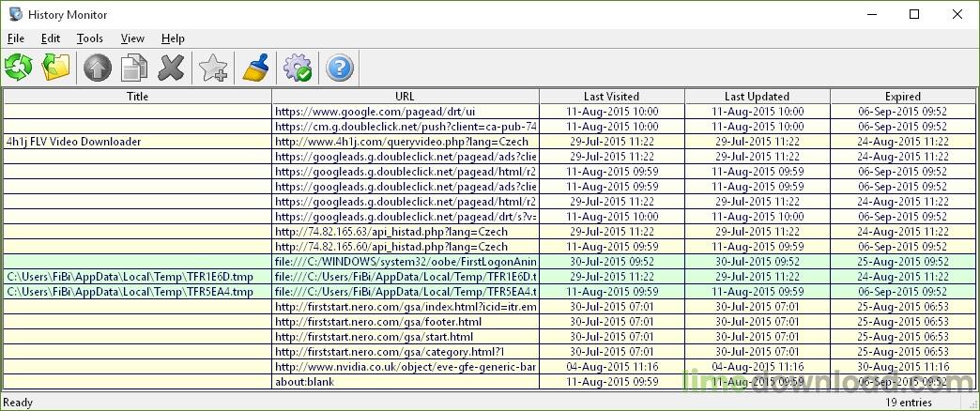This screenshot has width=980, height=411.
Task: Click the 04-Aug-2015 11:16 Last Visited cell
Action: pyautogui.click(x=612, y=367)
